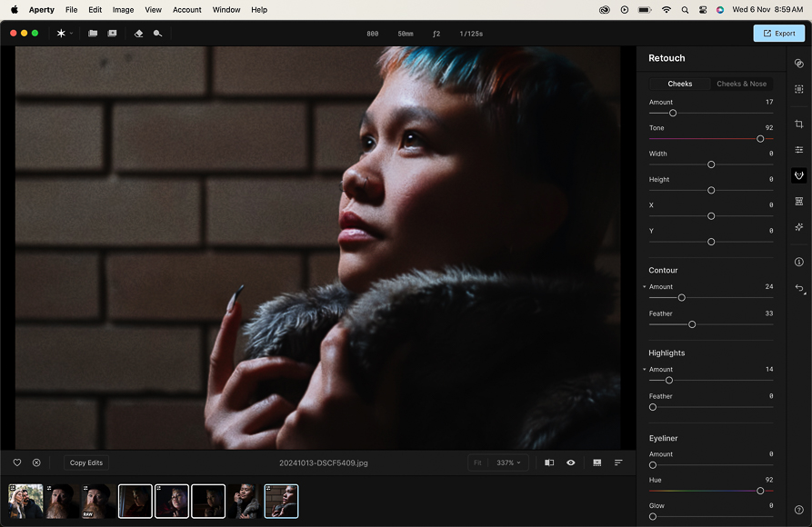Viewport: 812px width, 527px height.
Task: Click the Export button
Action: [x=778, y=34]
